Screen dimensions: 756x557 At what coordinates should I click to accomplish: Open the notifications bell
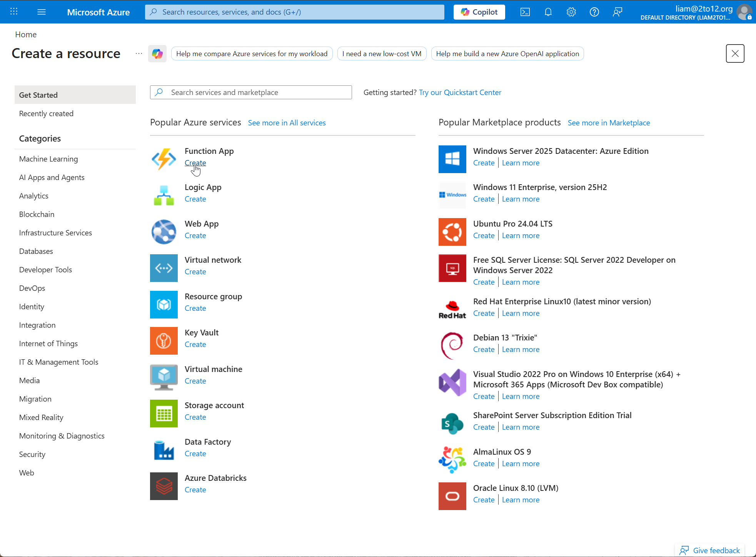(x=548, y=12)
